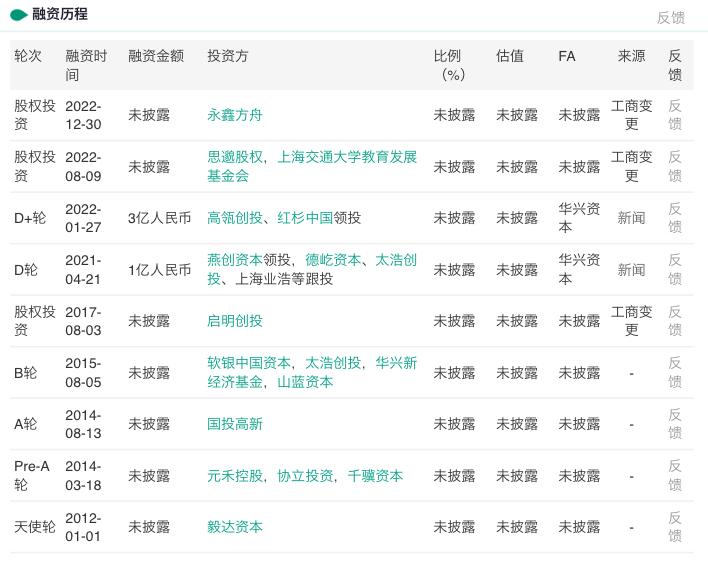708x561 pixels.
Task: Open investor link 千骥资本
Action: (x=375, y=476)
